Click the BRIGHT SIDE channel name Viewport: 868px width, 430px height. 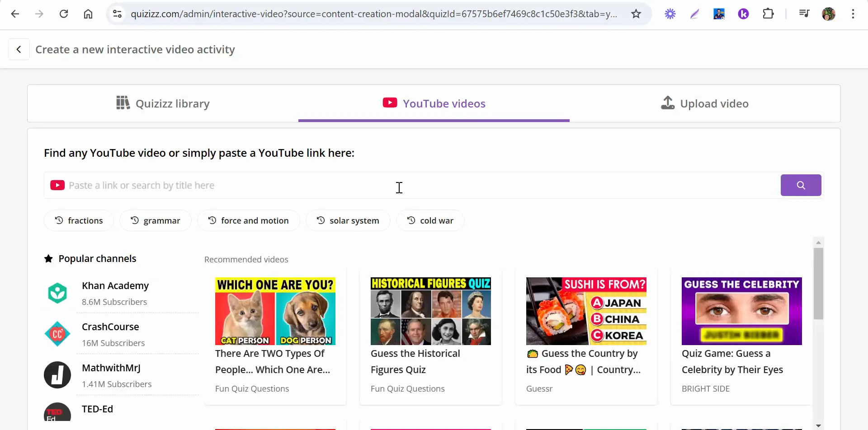[x=706, y=389]
